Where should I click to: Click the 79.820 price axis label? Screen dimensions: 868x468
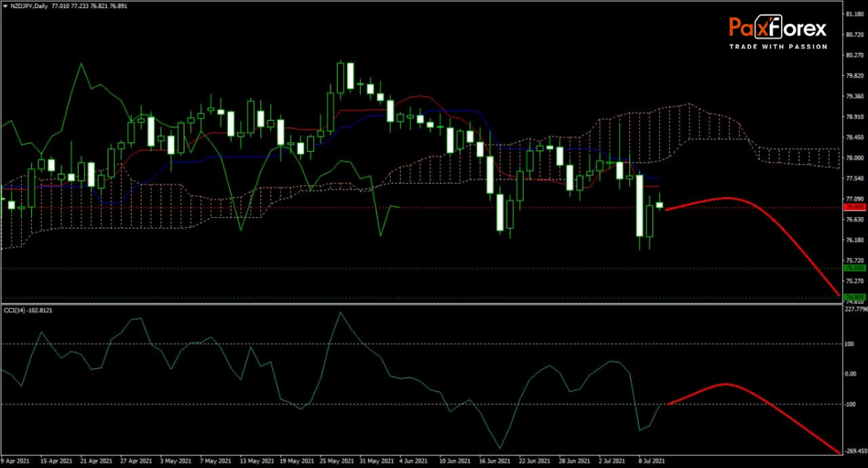click(854, 75)
